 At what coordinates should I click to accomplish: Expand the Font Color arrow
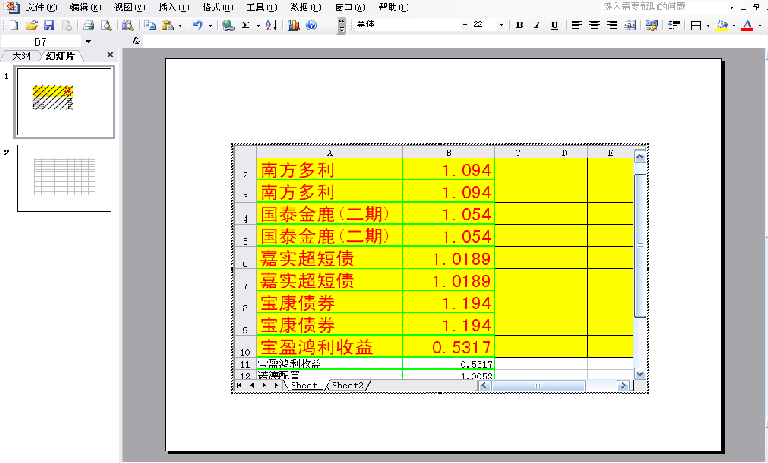pos(759,25)
